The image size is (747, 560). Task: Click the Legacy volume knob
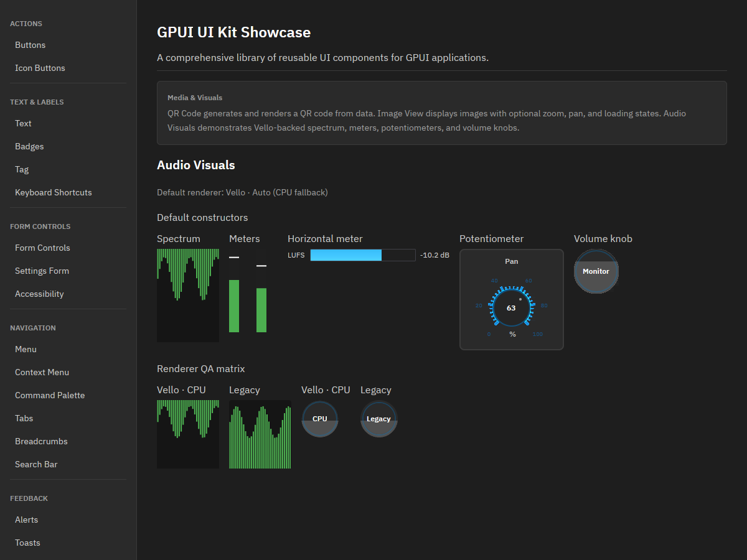(x=378, y=419)
